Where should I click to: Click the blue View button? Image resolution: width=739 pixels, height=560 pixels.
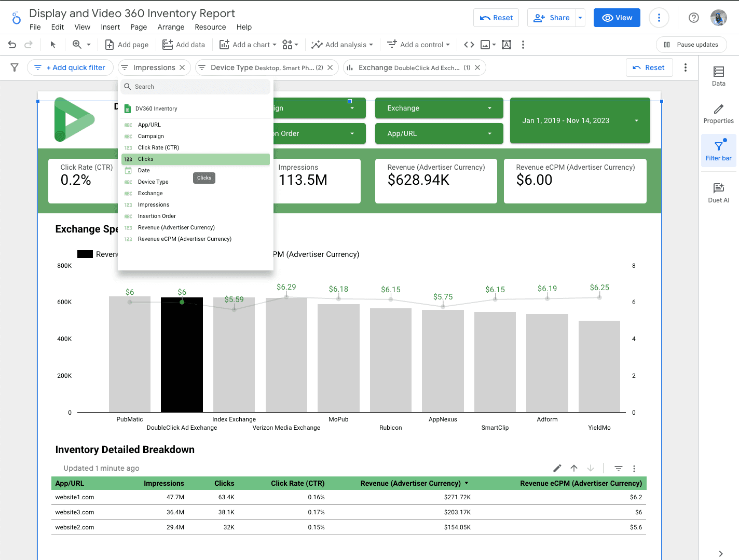[617, 18]
